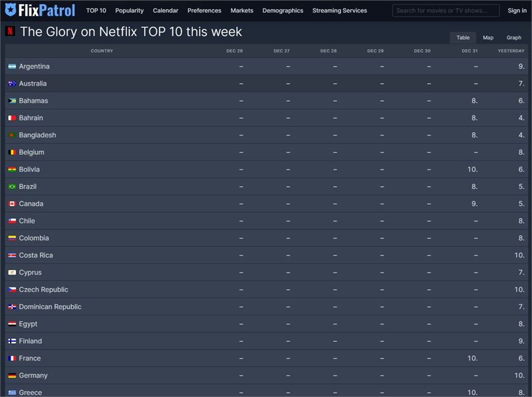Open the Argentina country link

coord(35,66)
